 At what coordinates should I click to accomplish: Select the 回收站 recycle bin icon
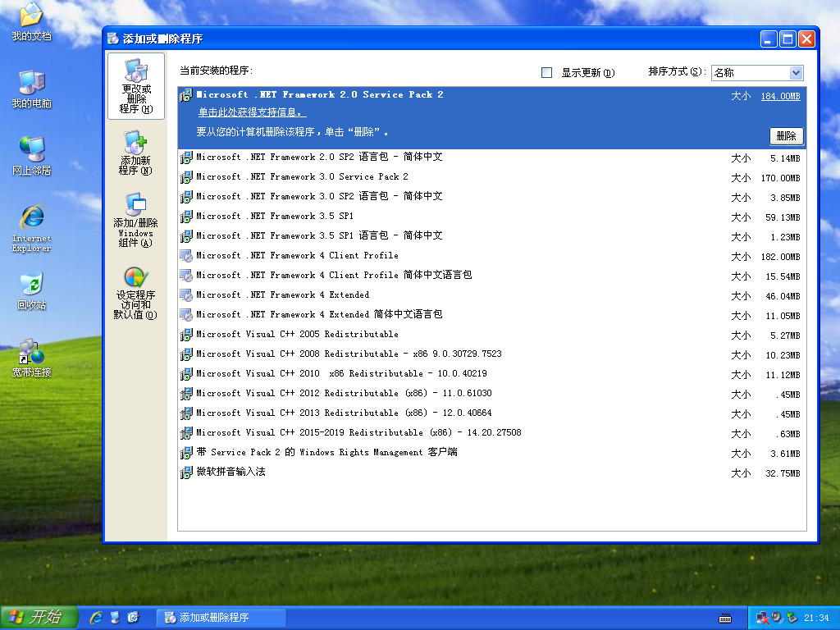click(32, 291)
